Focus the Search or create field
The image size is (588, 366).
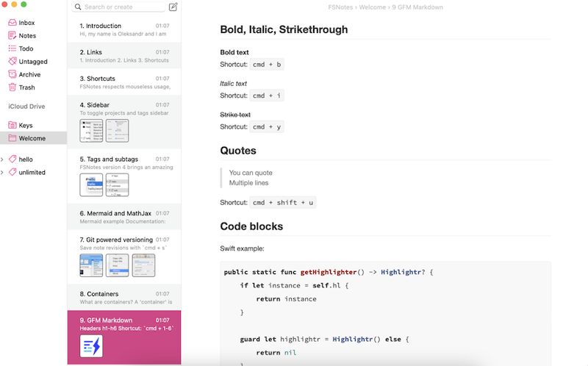(x=118, y=7)
